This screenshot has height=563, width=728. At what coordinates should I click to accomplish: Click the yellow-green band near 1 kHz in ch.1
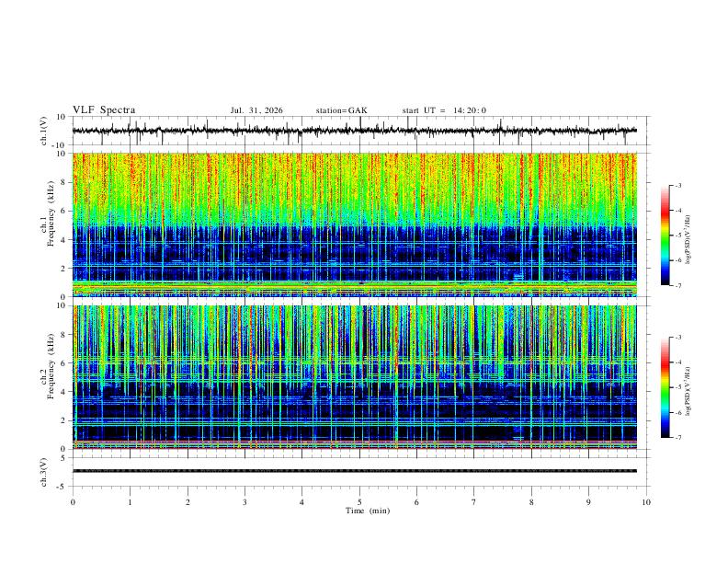click(355, 284)
